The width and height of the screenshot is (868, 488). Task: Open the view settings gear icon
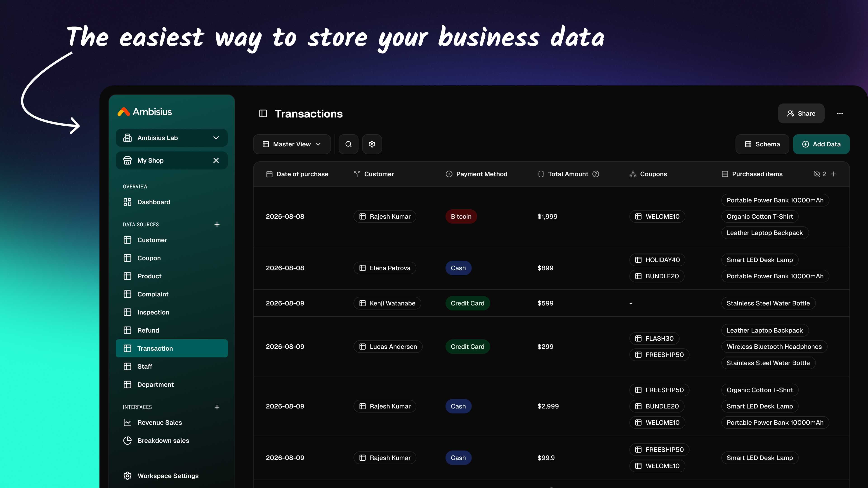point(372,144)
